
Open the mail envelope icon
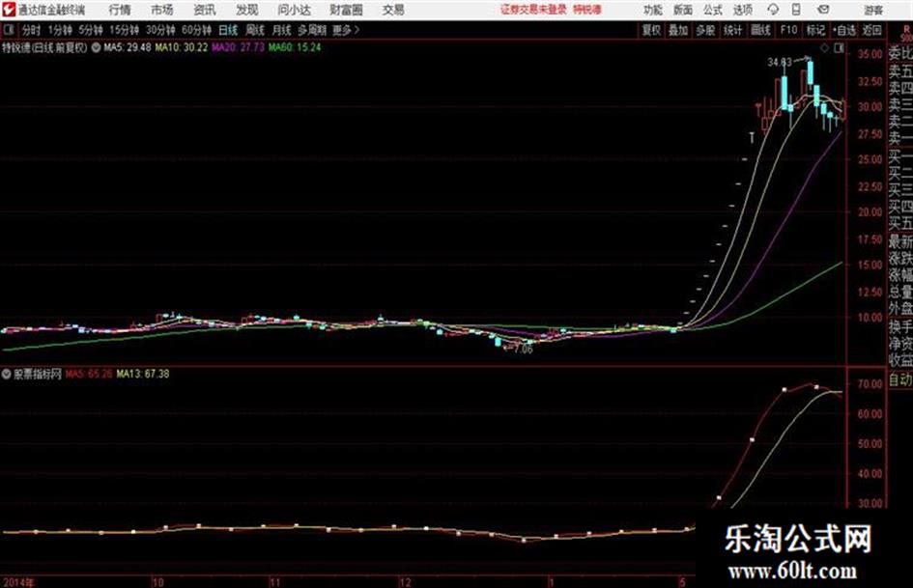click(x=823, y=10)
